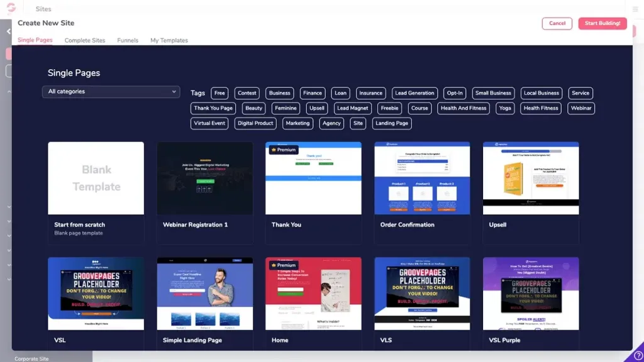Select the Site tag

click(x=358, y=123)
